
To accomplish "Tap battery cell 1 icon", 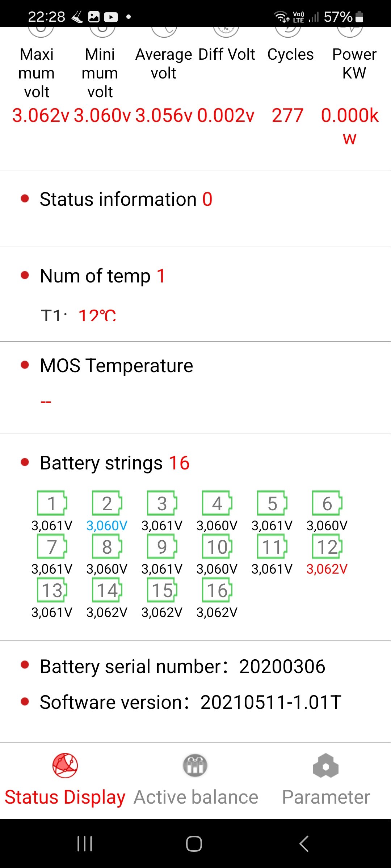I will (x=52, y=503).
